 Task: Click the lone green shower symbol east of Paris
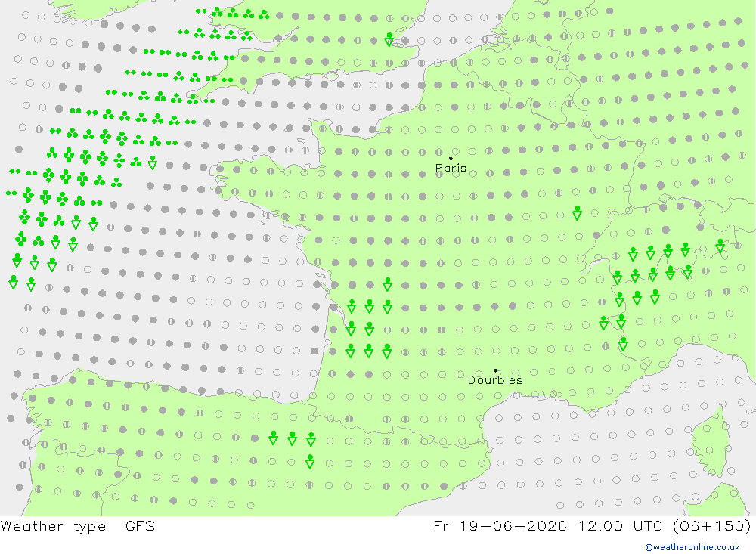(577, 212)
